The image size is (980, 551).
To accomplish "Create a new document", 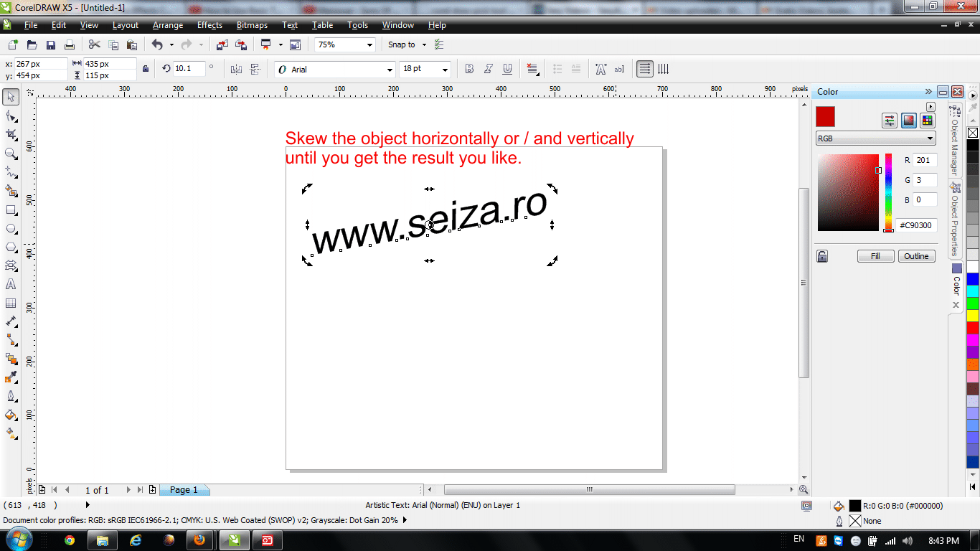I will click(x=13, y=44).
